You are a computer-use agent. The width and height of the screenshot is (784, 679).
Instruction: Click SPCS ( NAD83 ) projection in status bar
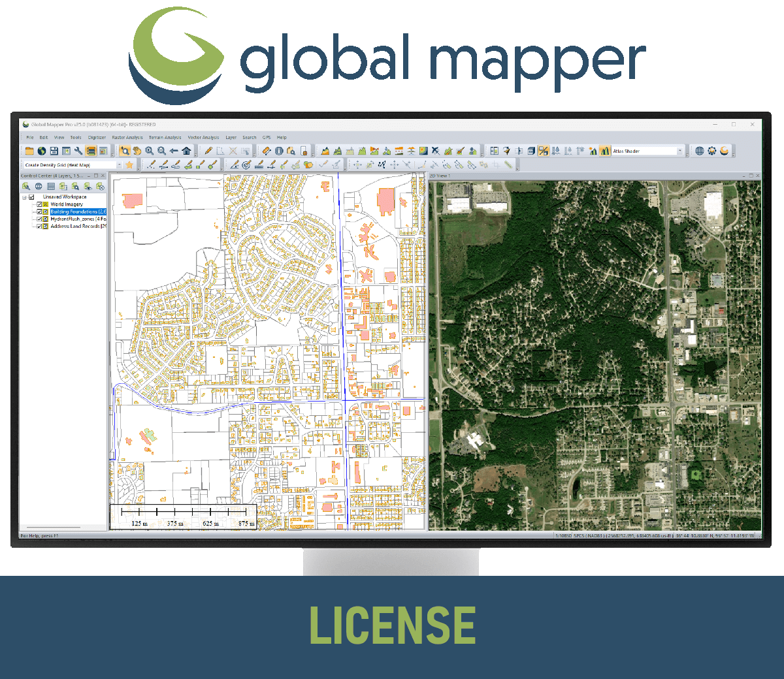click(589, 535)
